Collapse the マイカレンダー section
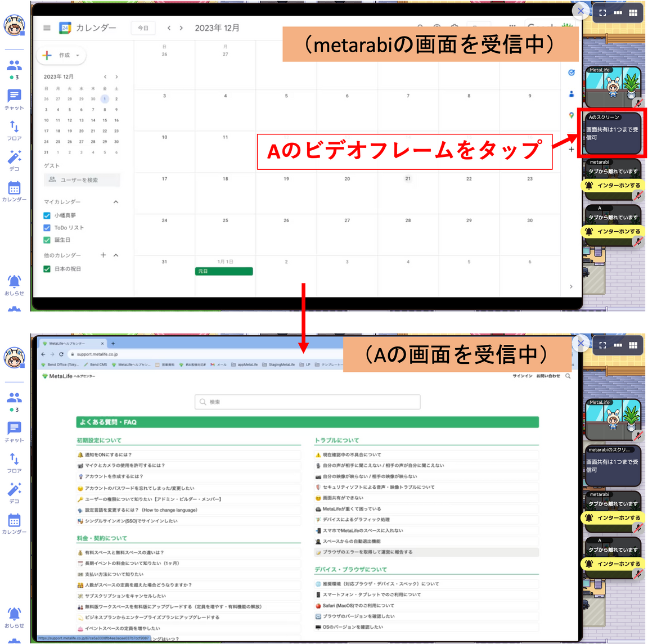The image size is (648, 644). tap(116, 202)
